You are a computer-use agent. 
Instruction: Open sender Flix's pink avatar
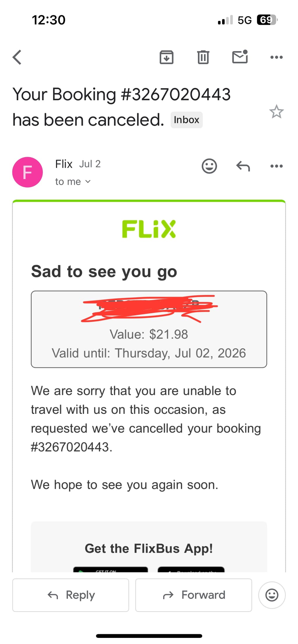pos(27,172)
